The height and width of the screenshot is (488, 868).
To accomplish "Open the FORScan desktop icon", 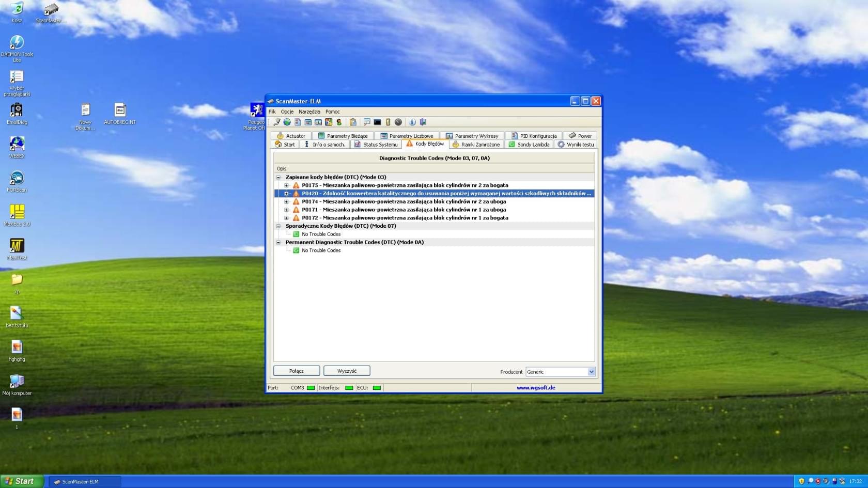I will pos(17,182).
